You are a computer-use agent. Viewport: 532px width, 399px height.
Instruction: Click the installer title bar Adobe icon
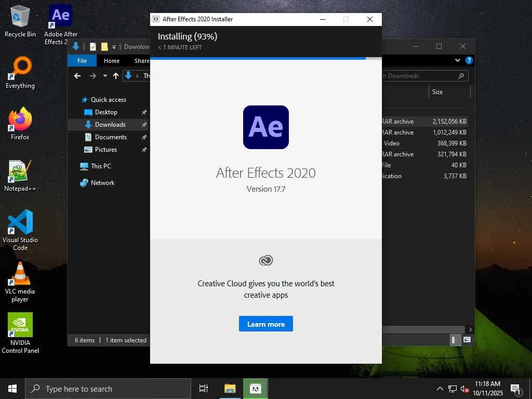(156, 19)
